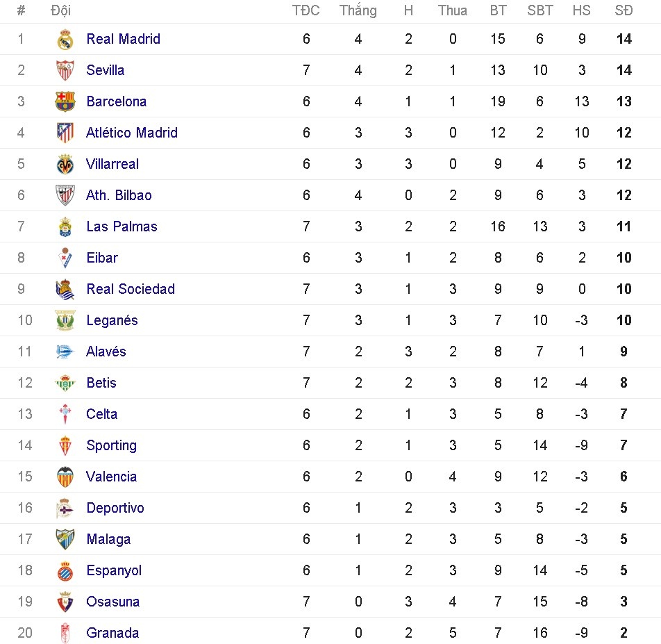
Task: Click the Thắng column header
Action: [358, 10]
